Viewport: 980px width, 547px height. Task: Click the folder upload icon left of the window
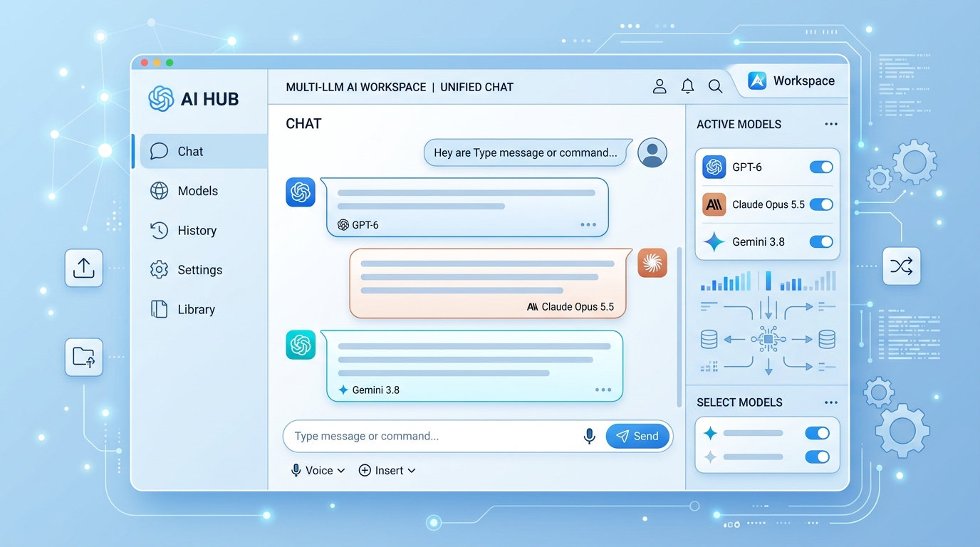84,357
